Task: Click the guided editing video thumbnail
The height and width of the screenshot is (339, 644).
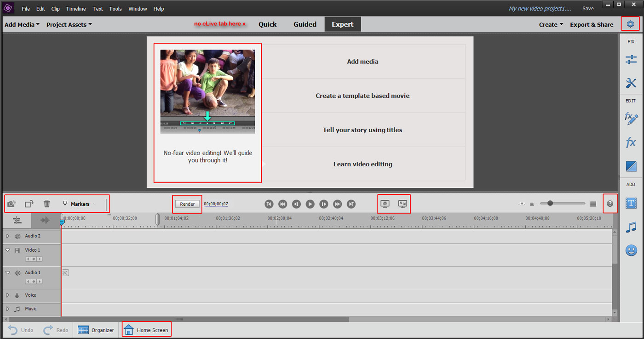Action: point(207,91)
